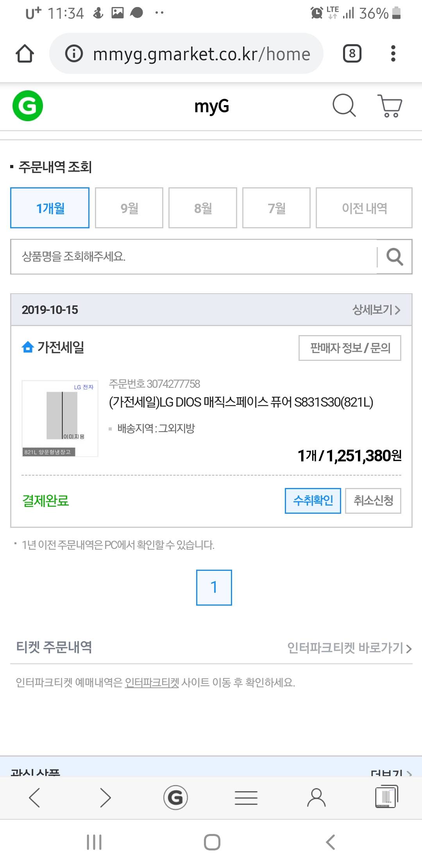The image size is (422, 868).
Task: Switch to the 이전 내역 tab
Action: click(x=364, y=208)
